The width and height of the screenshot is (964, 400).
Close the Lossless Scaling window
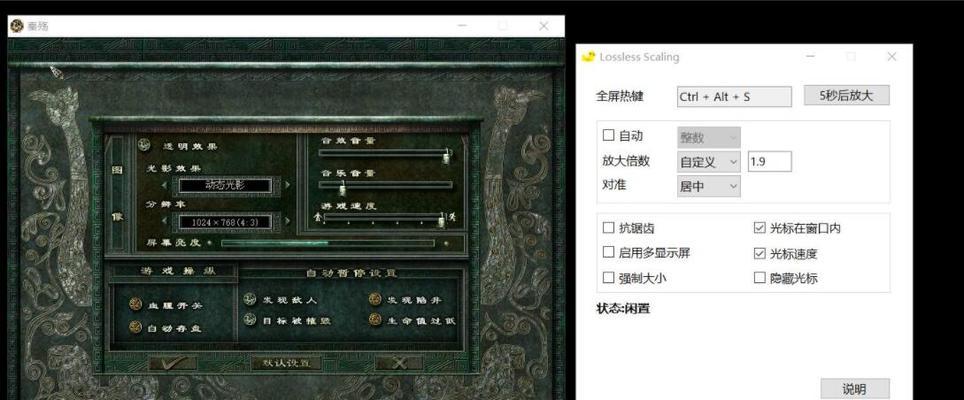[891, 57]
